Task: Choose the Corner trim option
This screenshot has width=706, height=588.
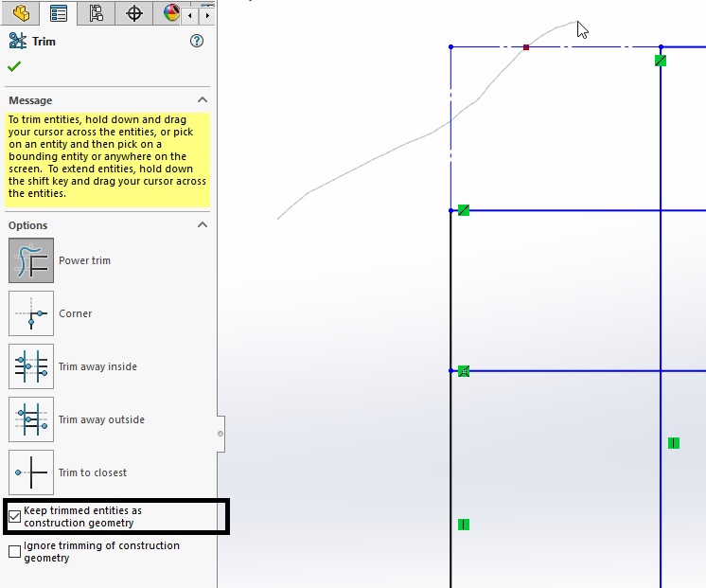Action: pos(31,313)
